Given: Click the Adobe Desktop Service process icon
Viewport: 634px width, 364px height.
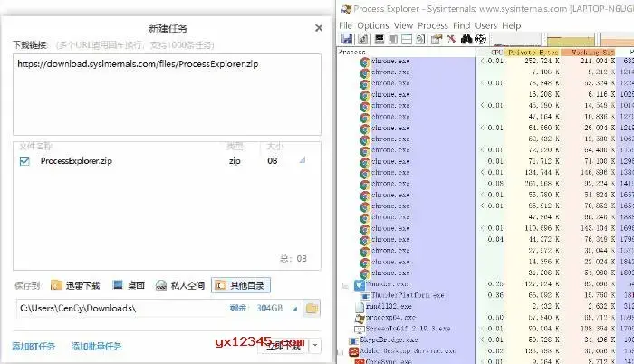Looking at the screenshot, I should click(x=354, y=351).
